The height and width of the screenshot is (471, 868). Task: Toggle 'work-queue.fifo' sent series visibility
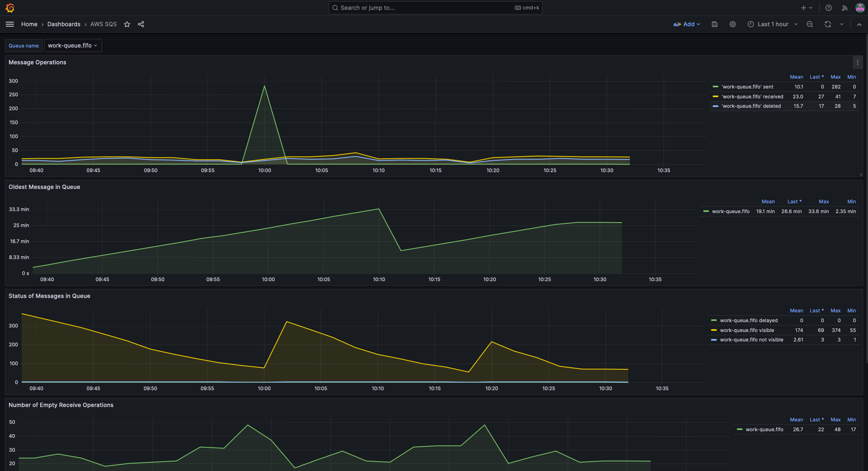747,87
